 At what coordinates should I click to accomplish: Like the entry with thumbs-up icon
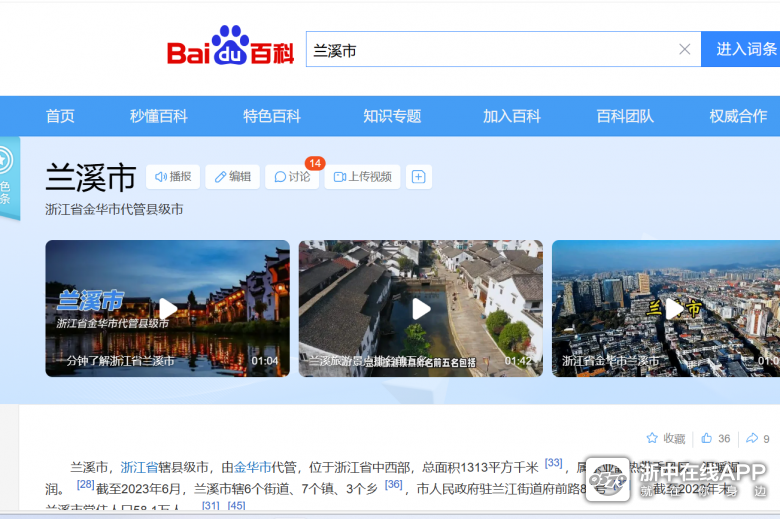pyautogui.click(x=706, y=438)
